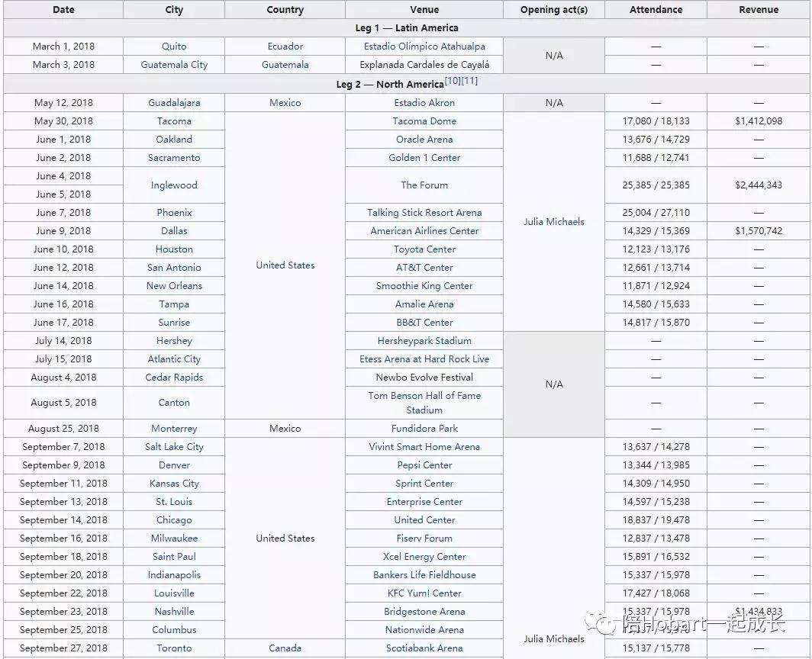Open the Quito city link
812x659 pixels.
174,47
